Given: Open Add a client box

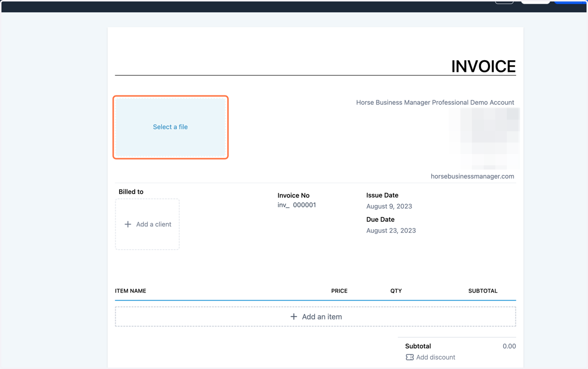Looking at the screenshot, I should [x=147, y=224].
